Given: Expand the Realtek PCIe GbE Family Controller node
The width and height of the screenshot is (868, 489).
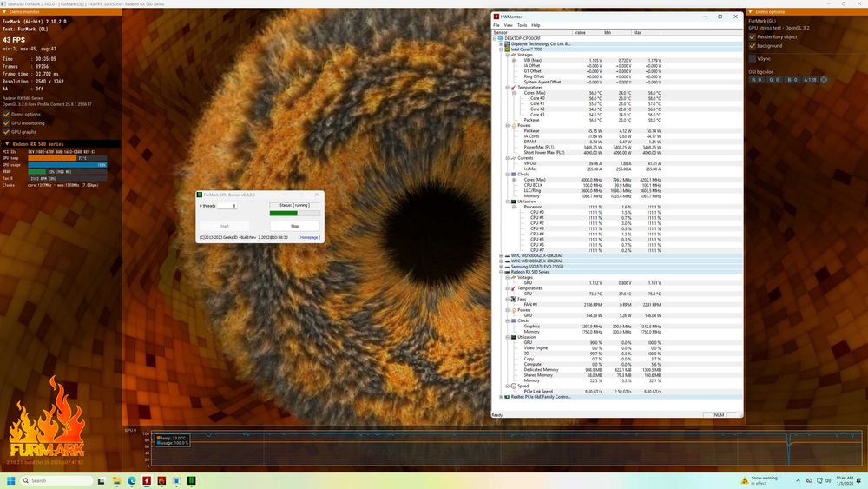Looking at the screenshot, I should tap(501, 397).
